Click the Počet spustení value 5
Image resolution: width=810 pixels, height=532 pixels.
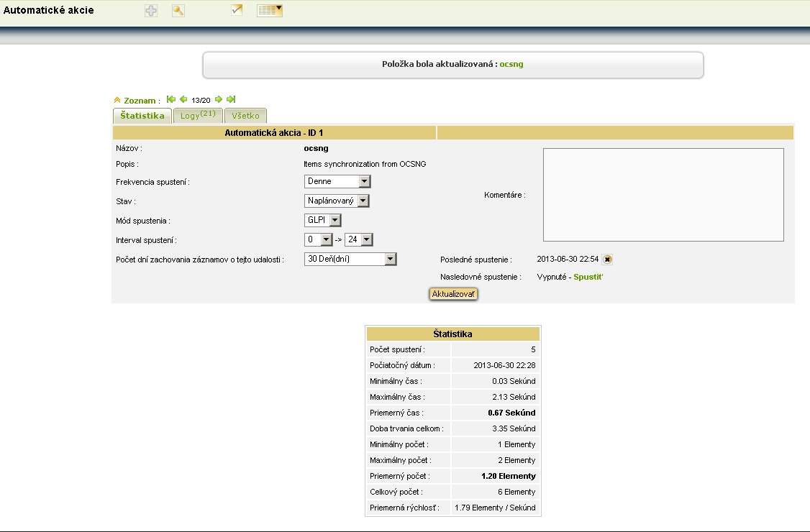click(533, 349)
